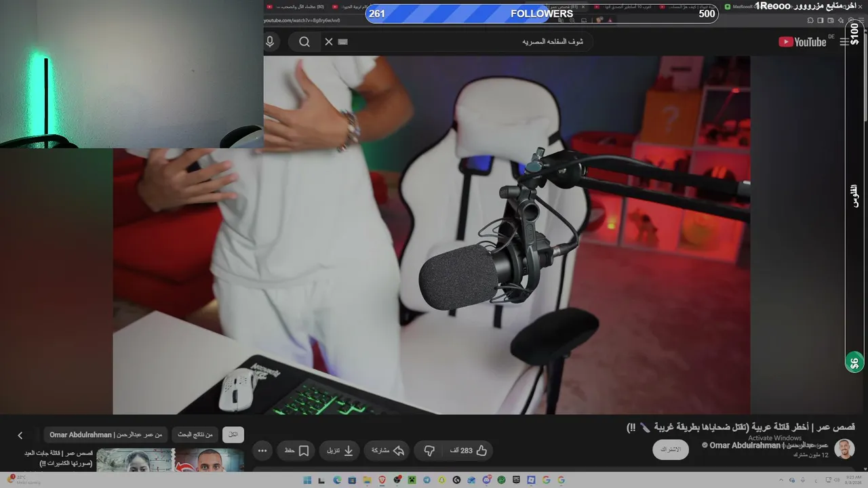
Task: Click the YouTube voice search microphone icon
Action: (270, 42)
